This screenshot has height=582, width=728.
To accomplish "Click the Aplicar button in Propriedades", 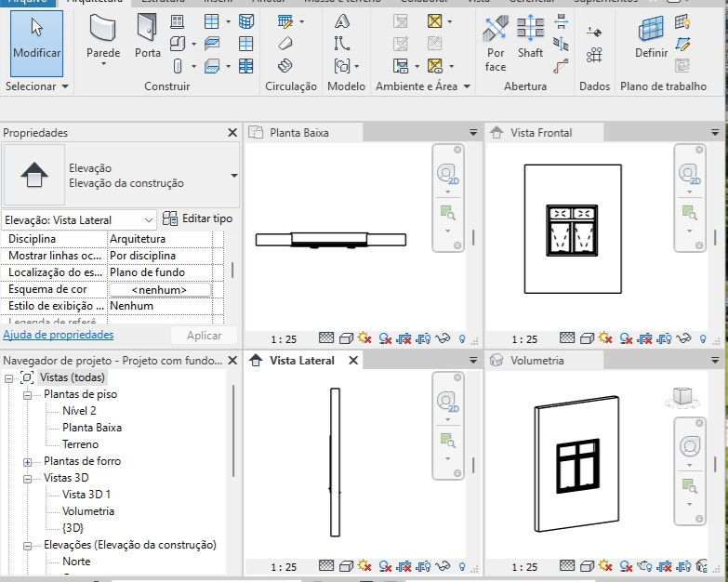I will pyautogui.click(x=204, y=335).
